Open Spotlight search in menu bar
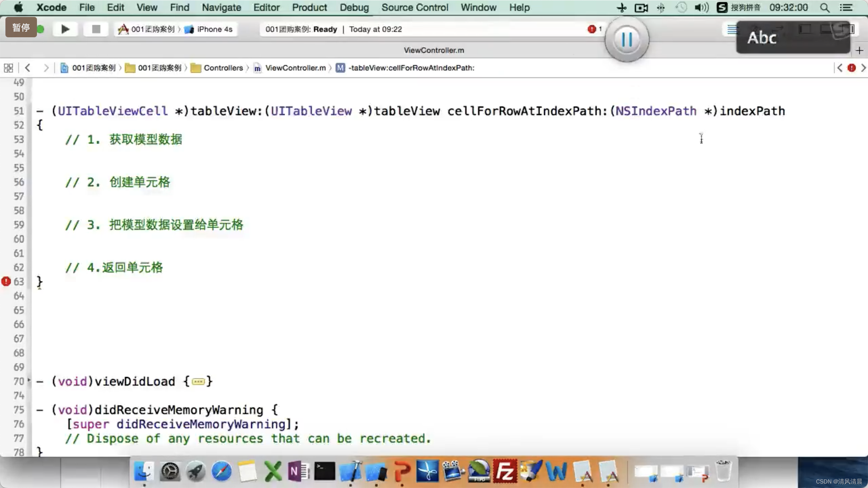Viewport: 868px width, 488px height. pyautogui.click(x=825, y=7)
